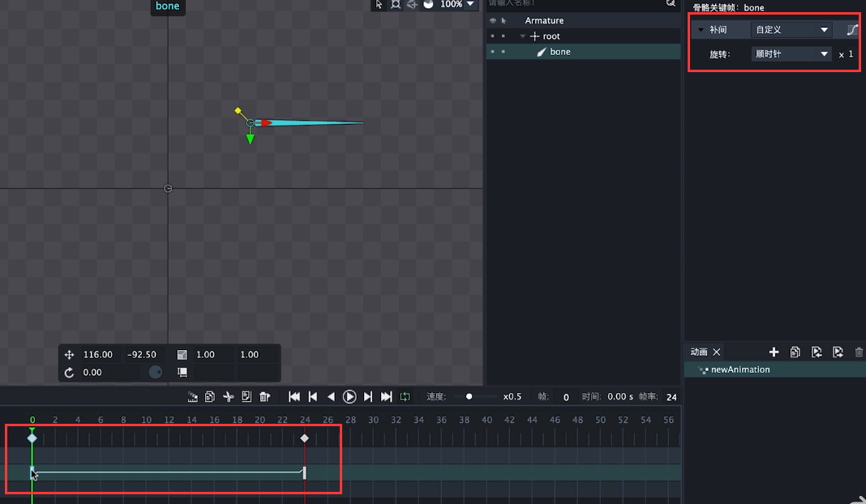Select the skeleton pose tool beside the pointer
The image size is (866, 504).
click(396, 4)
